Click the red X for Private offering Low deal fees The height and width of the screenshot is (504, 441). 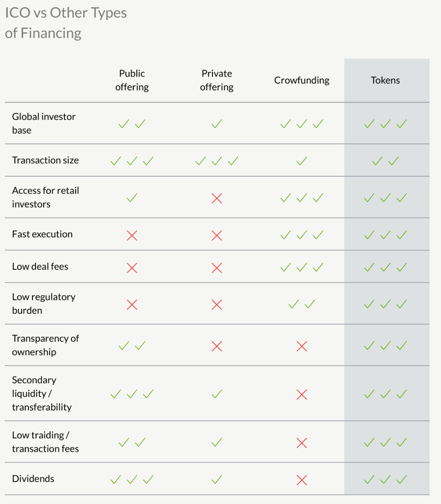click(x=216, y=268)
